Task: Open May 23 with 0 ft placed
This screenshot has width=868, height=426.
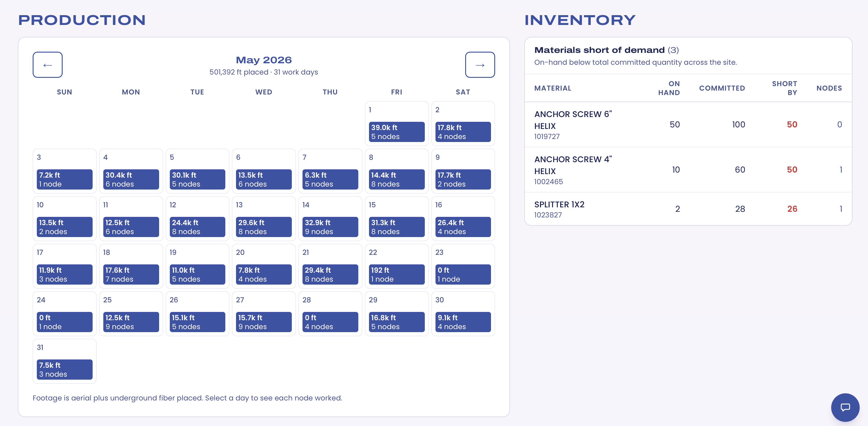Action: click(463, 266)
